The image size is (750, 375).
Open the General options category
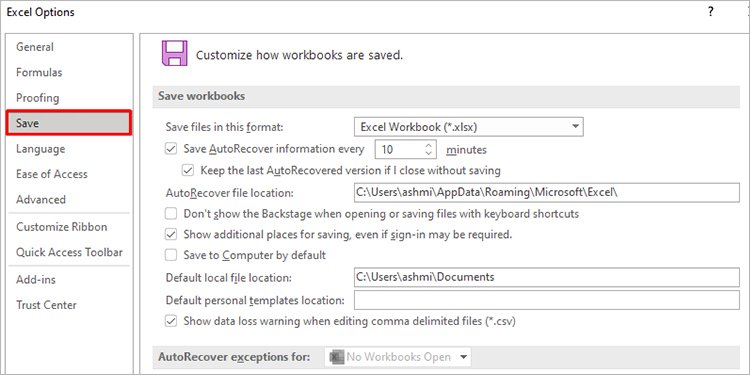[x=35, y=47]
